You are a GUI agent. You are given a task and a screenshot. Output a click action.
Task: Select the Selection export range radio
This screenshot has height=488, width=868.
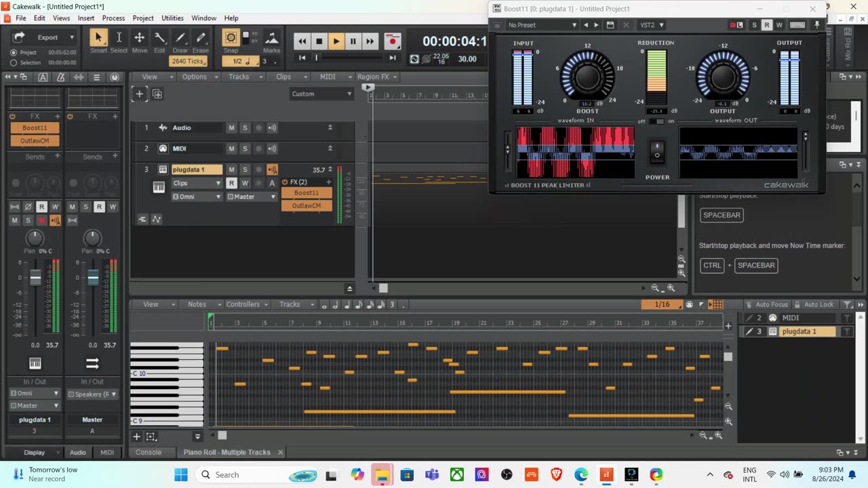14,62
